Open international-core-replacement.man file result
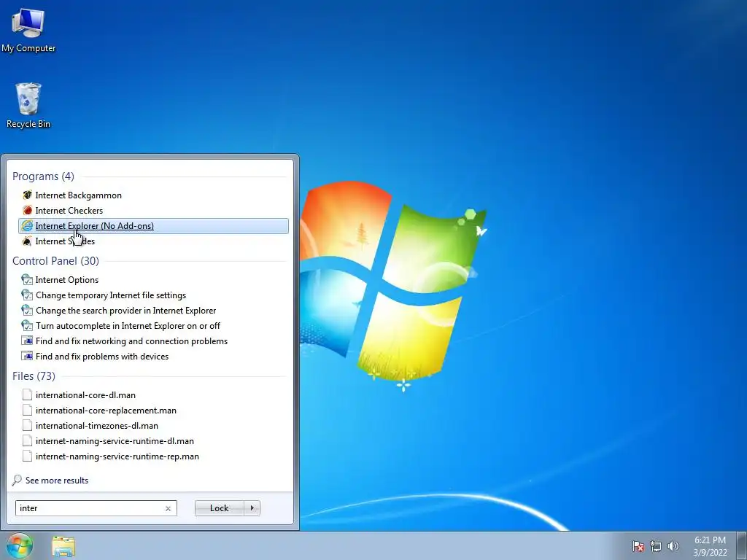This screenshot has width=747, height=560. point(153,411)
